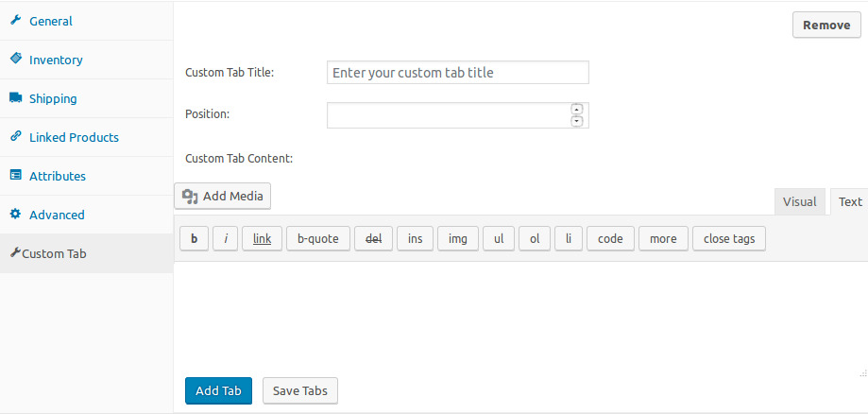Screen dimensions: 868x414
Task: Click the Add Media camera icon
Action: [x=190, y=197]
